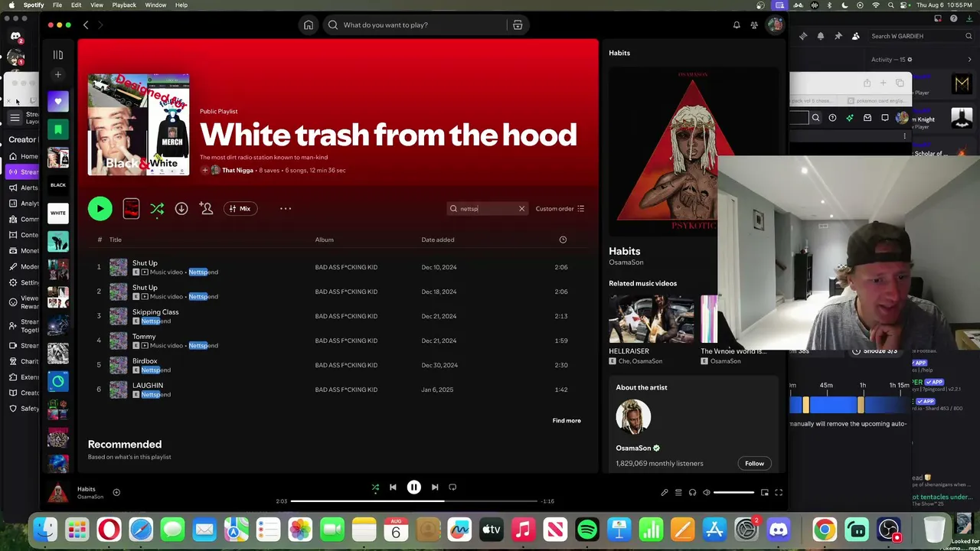Open the mini player

[x=764, y=493]
